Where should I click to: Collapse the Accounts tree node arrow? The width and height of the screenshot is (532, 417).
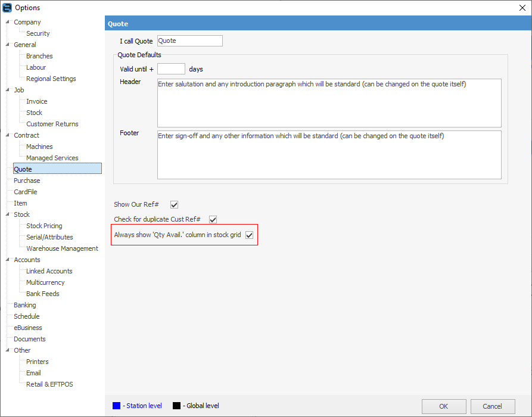(x=8, y=260)
